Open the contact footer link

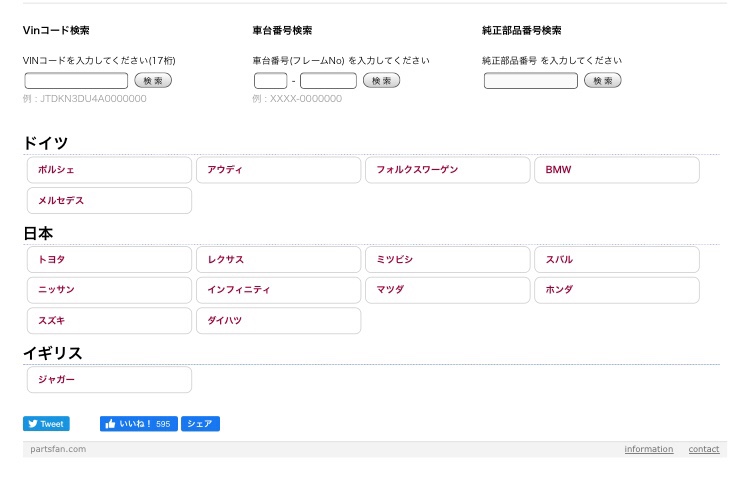point(704,449)
